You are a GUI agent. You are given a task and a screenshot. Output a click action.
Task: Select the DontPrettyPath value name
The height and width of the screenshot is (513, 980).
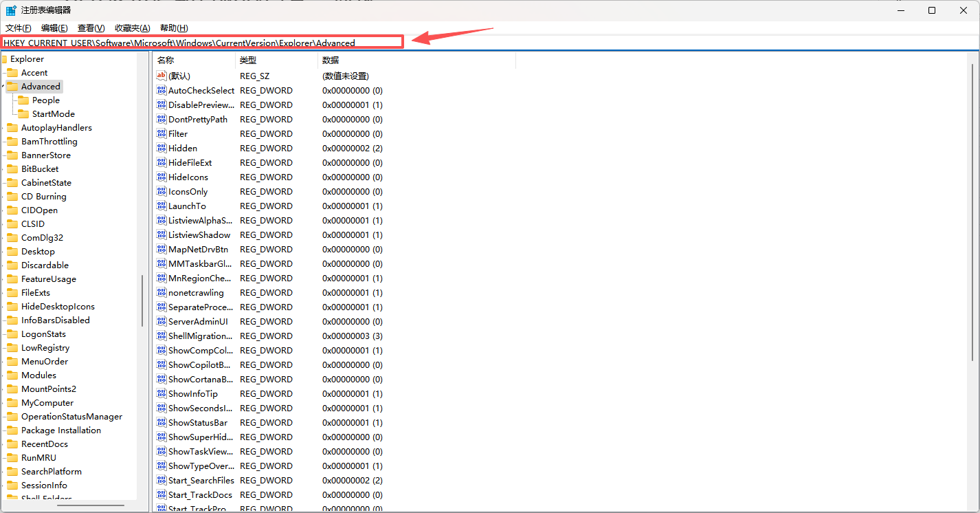(198, 119)
